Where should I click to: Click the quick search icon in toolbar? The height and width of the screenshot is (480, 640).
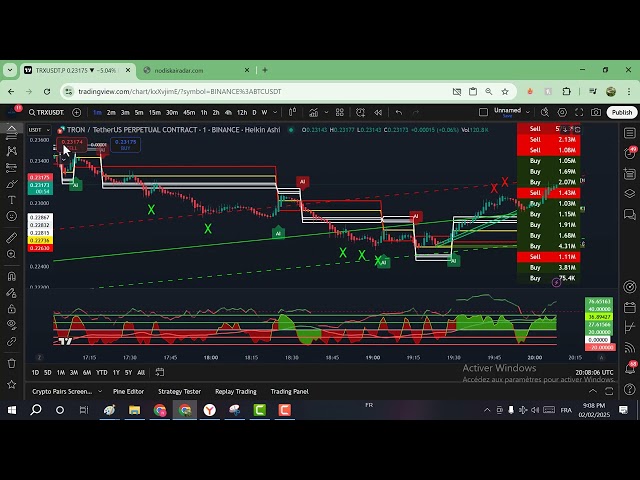(x=544, y=112)
